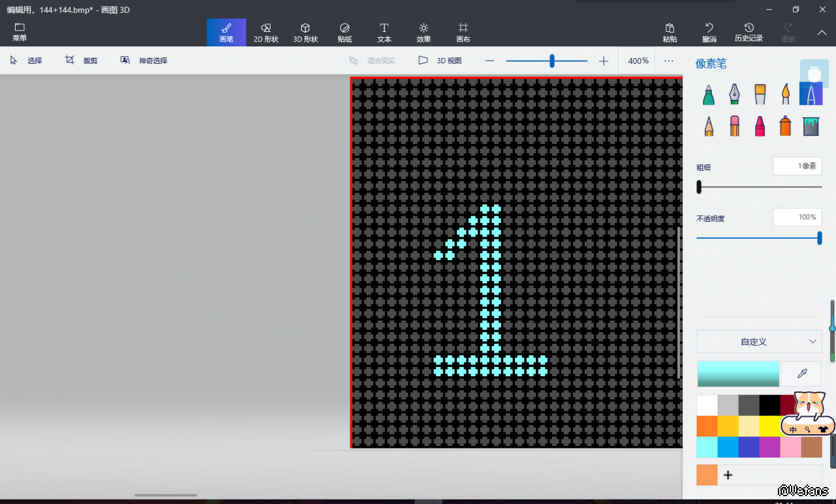The height and width of the screenshot is (504, 836).
Task: Click the 400% zoom value field
Action: (x=638, y=61)
